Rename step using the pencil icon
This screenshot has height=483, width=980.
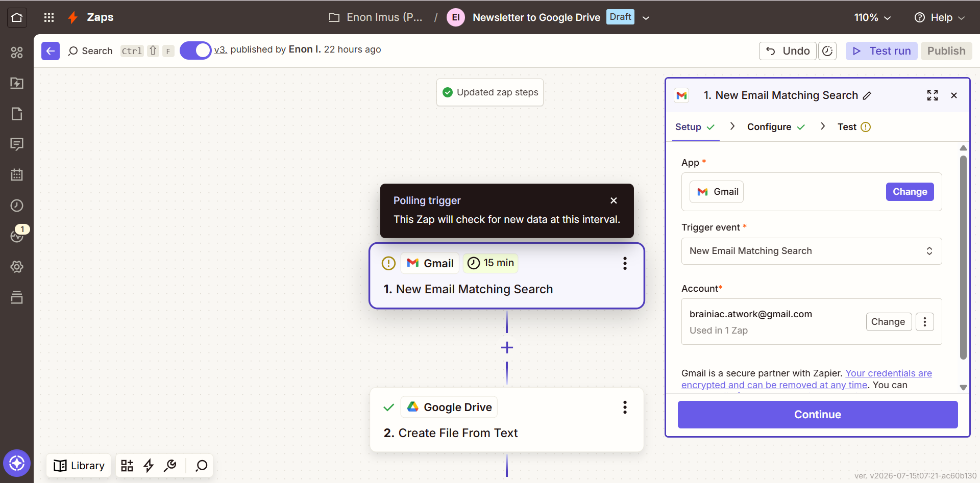coord(867,95)
